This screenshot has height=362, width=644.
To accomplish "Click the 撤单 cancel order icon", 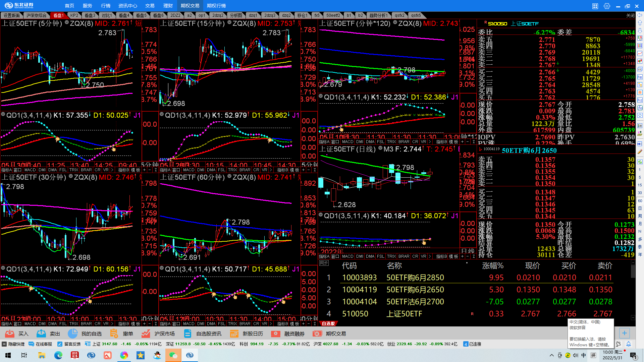I will pos(114,334).
